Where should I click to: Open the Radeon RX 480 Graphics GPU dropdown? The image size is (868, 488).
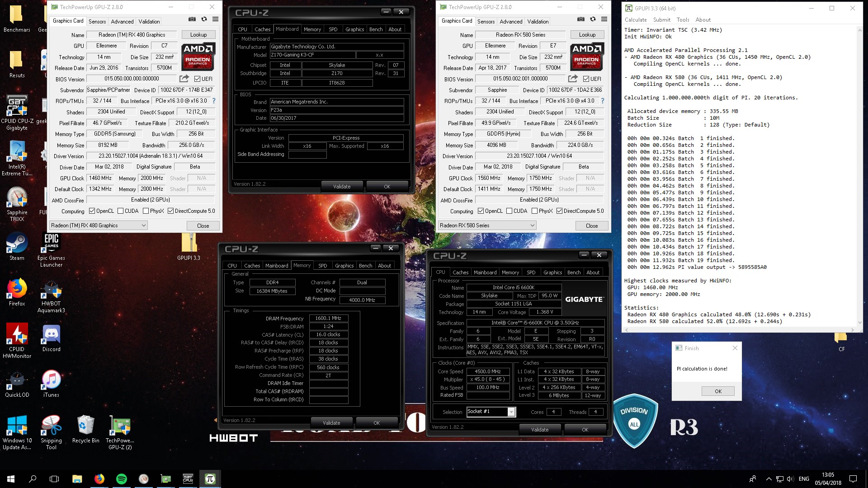pos(99,225)
